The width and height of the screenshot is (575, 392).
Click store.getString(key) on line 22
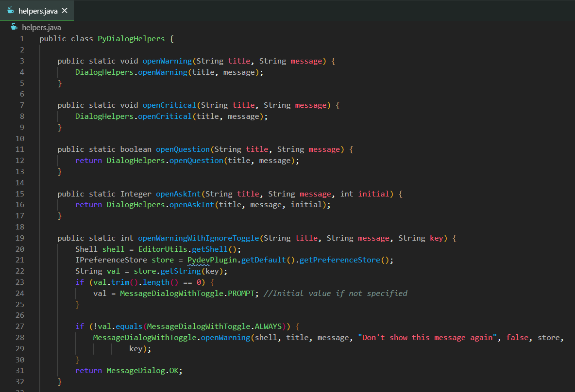tap(179, 272)
